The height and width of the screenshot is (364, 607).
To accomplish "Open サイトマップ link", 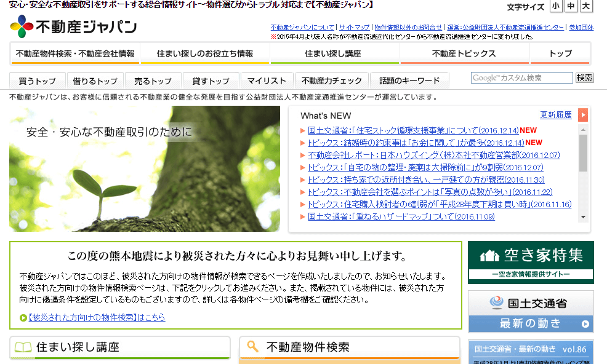I will 354,28.
